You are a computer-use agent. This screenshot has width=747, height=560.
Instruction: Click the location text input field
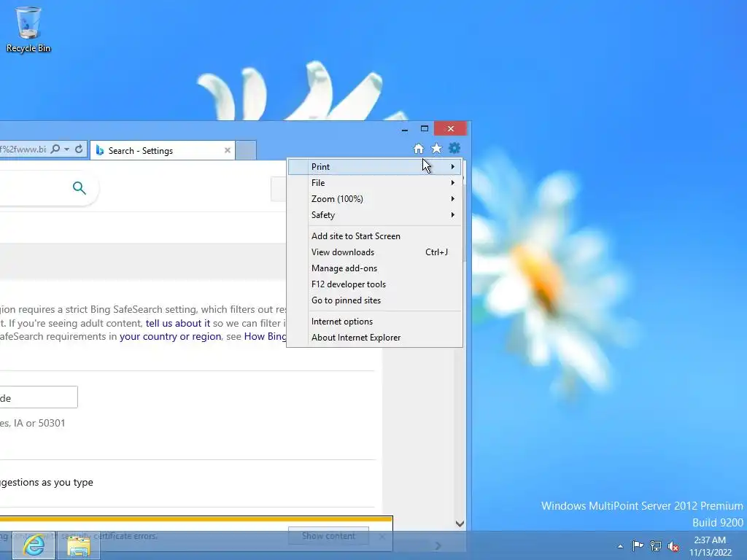39,397
